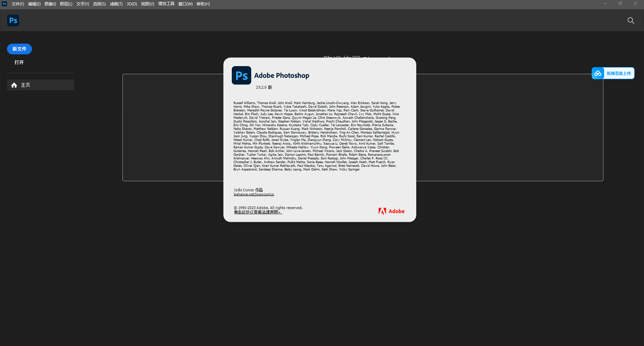Open the 窗口(W) menu

tap(186, 4)
